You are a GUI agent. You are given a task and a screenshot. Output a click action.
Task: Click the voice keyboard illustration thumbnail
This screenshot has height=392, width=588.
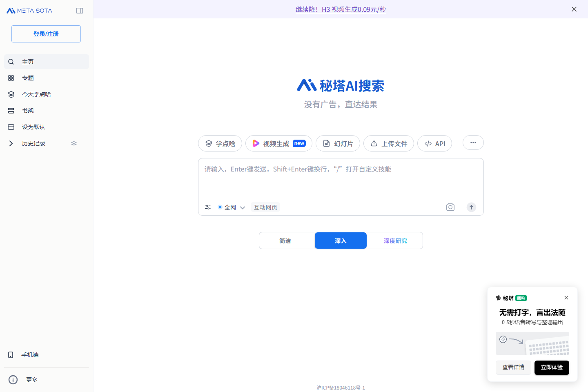532,343
